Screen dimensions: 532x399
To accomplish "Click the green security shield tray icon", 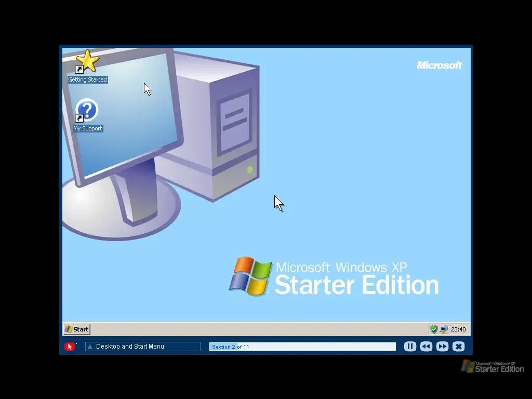I will 434,329.
